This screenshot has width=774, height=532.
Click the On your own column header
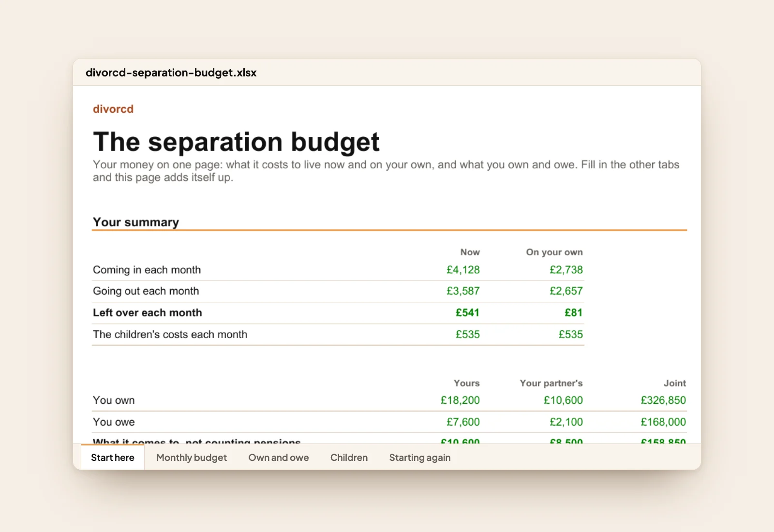[554, 252]
